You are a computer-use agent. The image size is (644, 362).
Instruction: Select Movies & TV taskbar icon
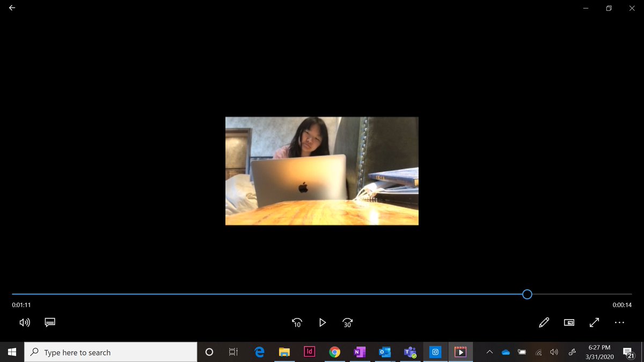[460, 352]
